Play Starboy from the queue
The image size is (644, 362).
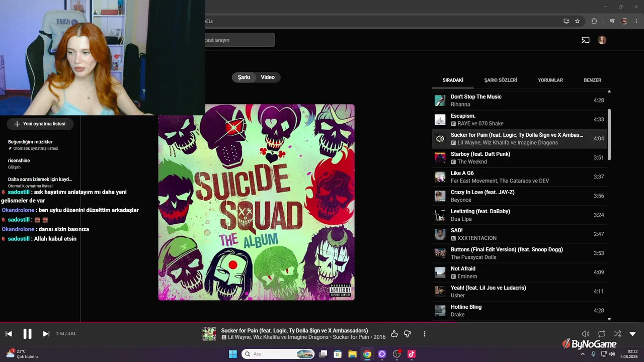click(x=519, y=158)
